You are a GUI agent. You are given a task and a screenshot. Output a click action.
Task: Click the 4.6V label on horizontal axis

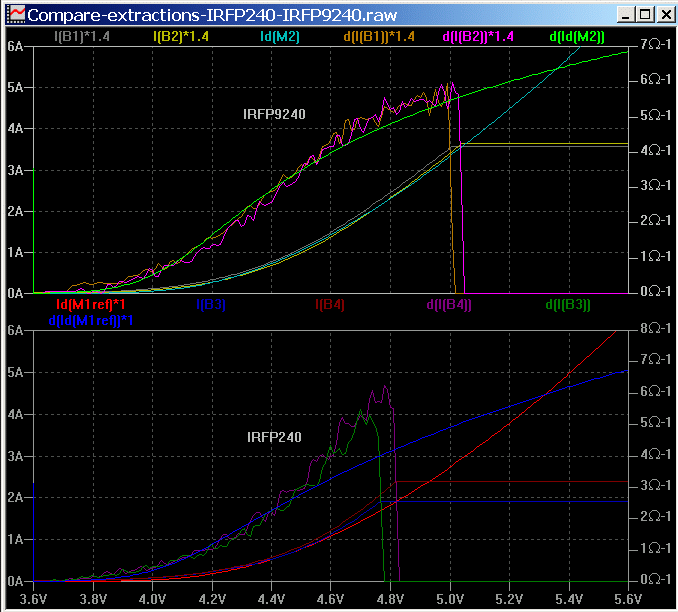(331, 599)
